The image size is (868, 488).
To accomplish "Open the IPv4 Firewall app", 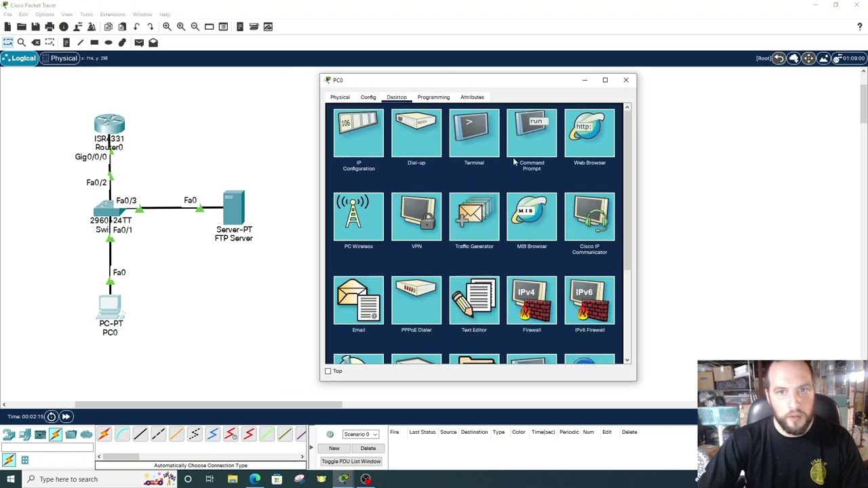I will 532,300.
